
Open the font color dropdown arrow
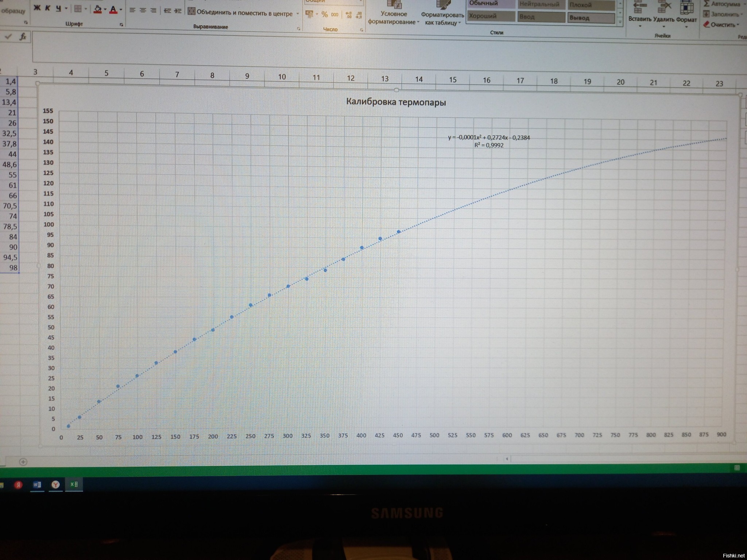pyautogui.click(x=121, y=10)
